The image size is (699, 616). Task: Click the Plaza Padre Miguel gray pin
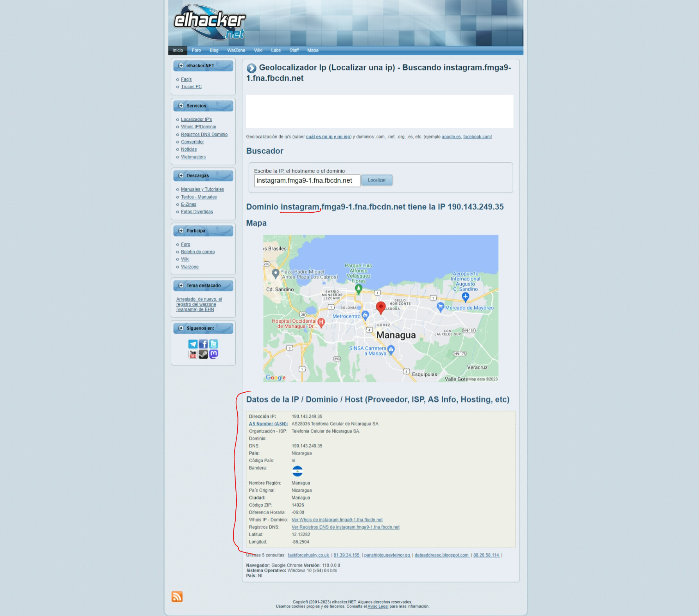coord(276,274)
